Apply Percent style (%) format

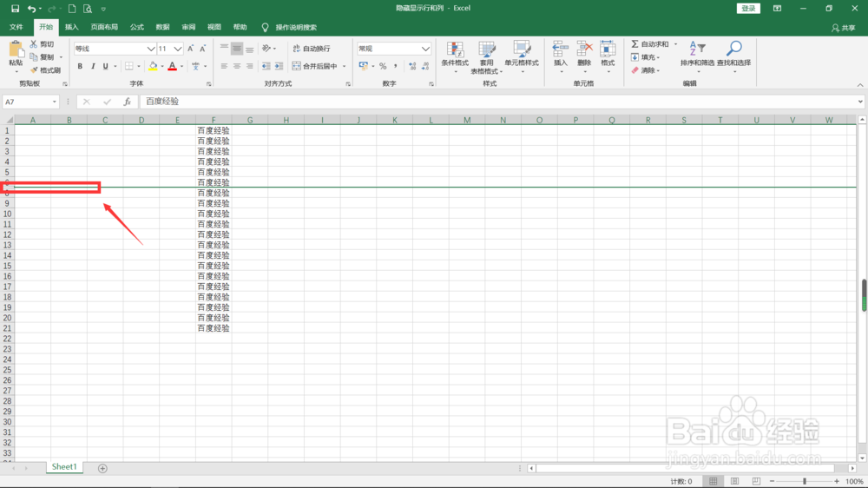[x=383, y=66]
